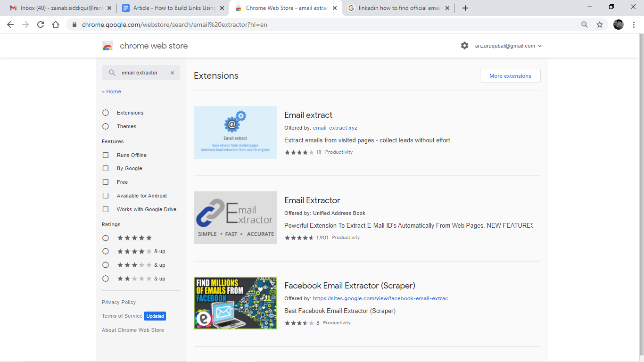Click the Updated badge beside Terms of Service

[155, 316]
